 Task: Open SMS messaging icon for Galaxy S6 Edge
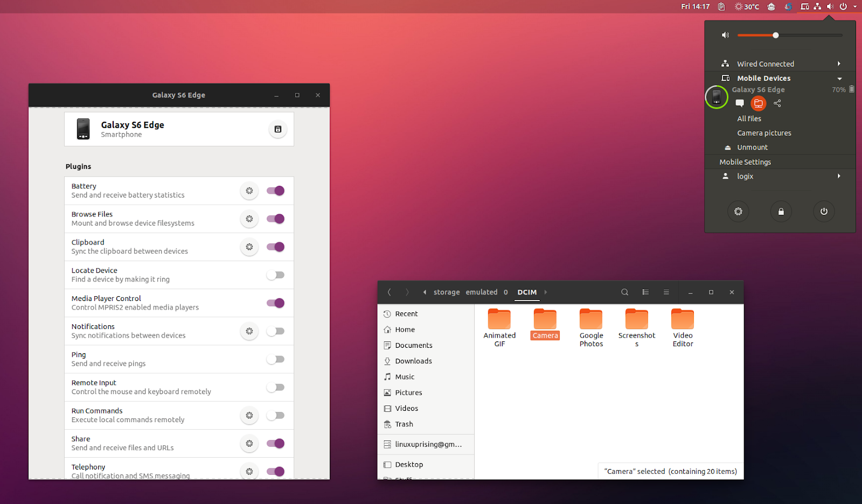740,103
